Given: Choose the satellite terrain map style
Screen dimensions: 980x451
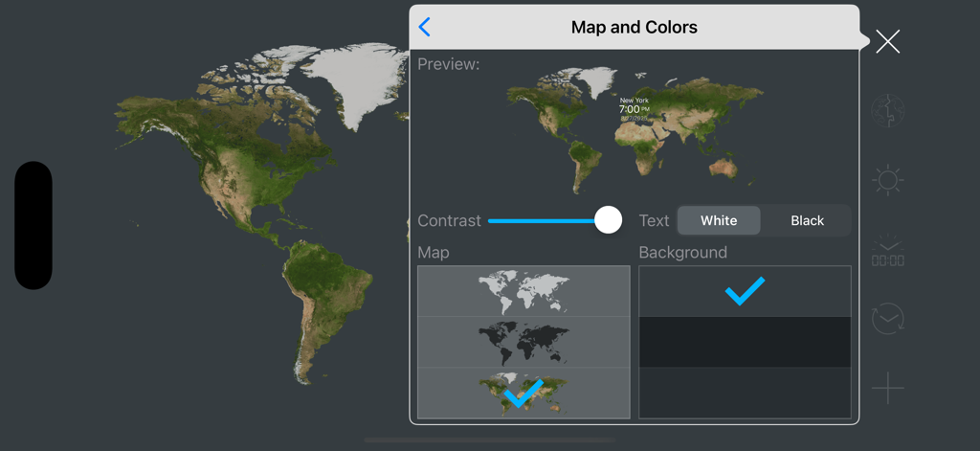Looking at the screenshot, I should tap(523, 393).
